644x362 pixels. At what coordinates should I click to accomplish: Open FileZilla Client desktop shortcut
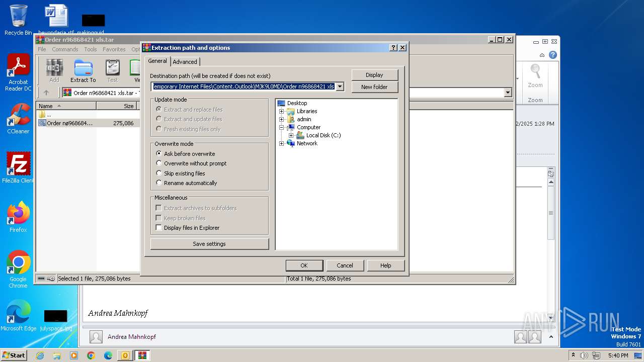click(18, 167)
